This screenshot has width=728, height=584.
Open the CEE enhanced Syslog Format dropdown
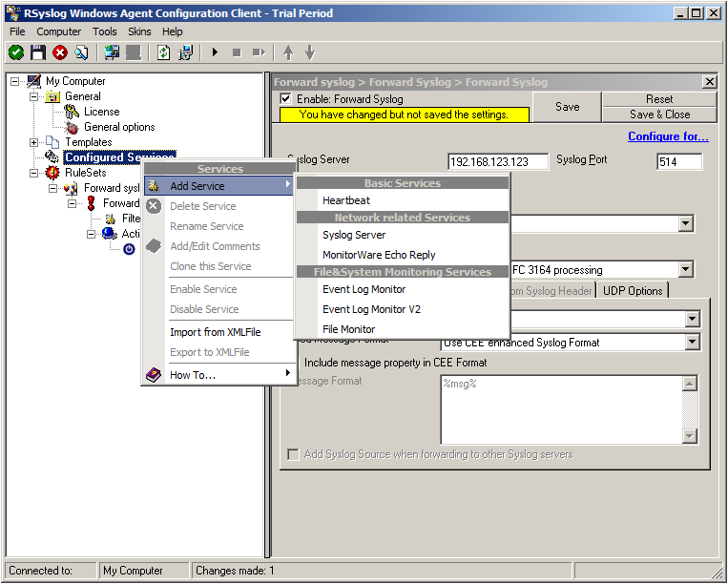tap(692, 343)
